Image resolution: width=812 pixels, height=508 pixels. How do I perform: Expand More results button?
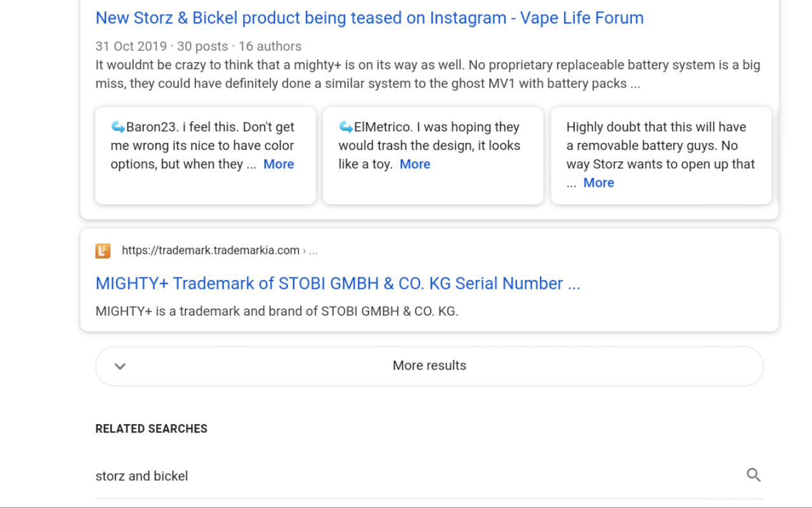click(x=429, y=366)
